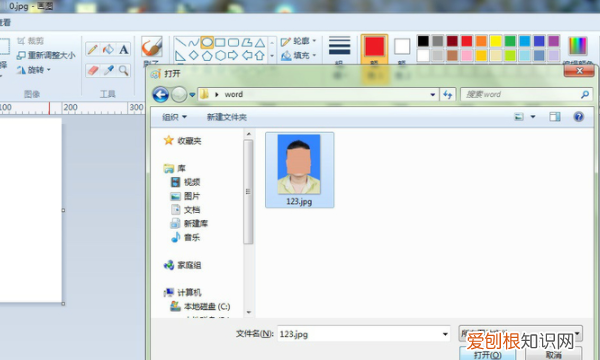Screen dimensions: 600x360
Task: Open Local Disk (C:)
Action: click(200, 306)
